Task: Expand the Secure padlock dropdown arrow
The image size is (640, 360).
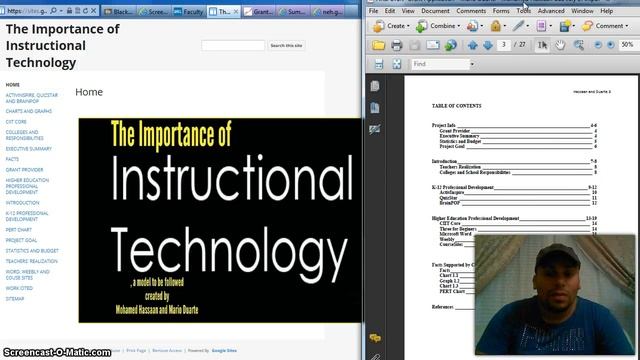Action: pos(505,26)
